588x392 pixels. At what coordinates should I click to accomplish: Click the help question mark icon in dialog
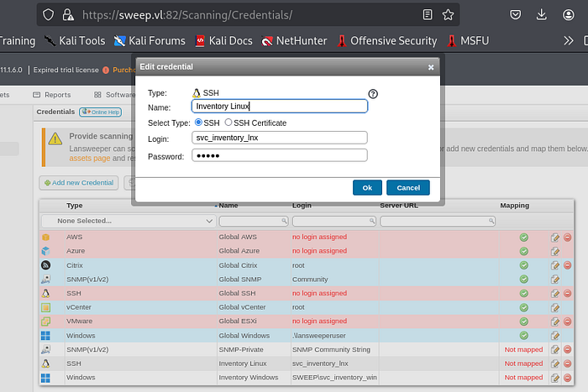373,94
